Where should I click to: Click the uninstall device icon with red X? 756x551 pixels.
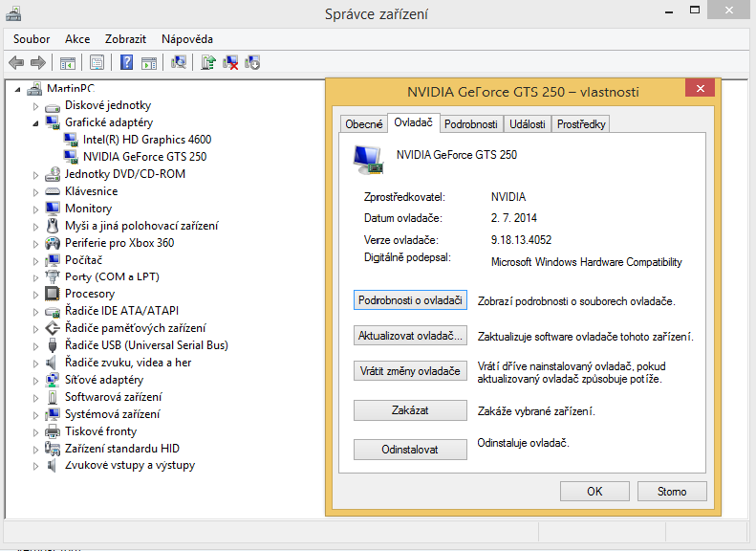click(230, 63)
